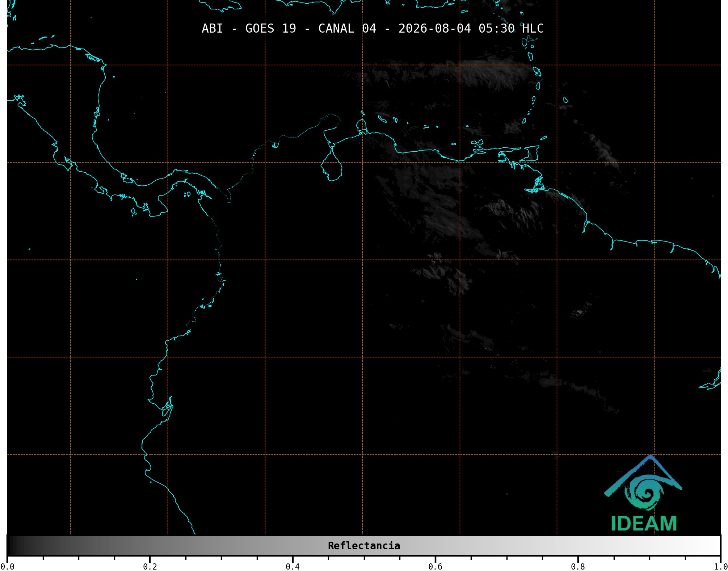Screen dimensions: 728x571
Task: Click the 0.4 colorbar tick label
Action: (293, 566)
